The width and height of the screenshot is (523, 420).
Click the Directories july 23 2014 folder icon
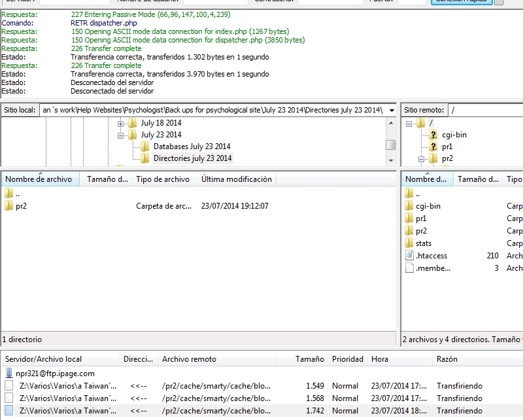144,158
